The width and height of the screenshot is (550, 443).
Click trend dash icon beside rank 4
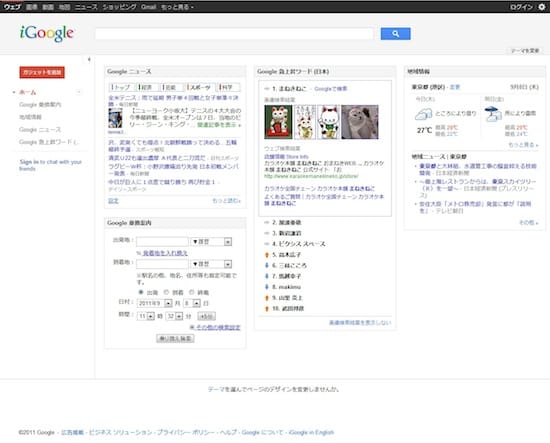[x=267, y=244]
